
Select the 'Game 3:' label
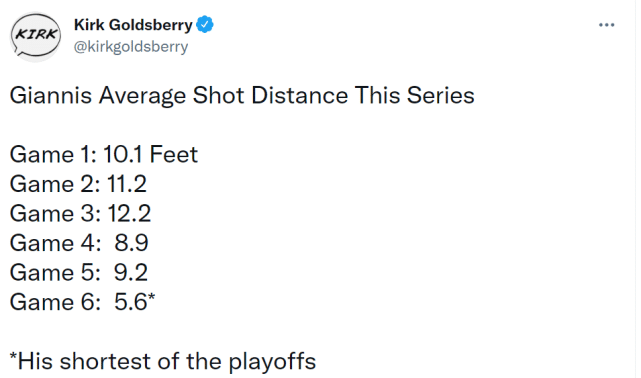[x=55, y=213]
